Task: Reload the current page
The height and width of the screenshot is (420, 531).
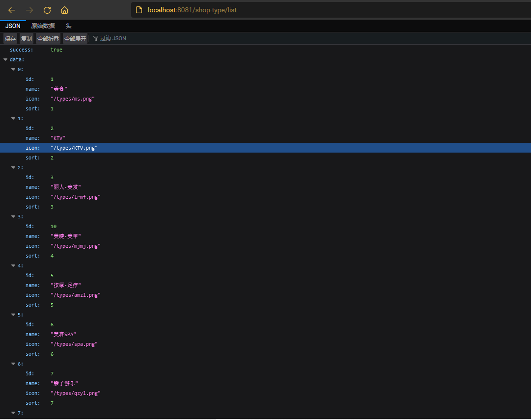Action: pos(47,10)
